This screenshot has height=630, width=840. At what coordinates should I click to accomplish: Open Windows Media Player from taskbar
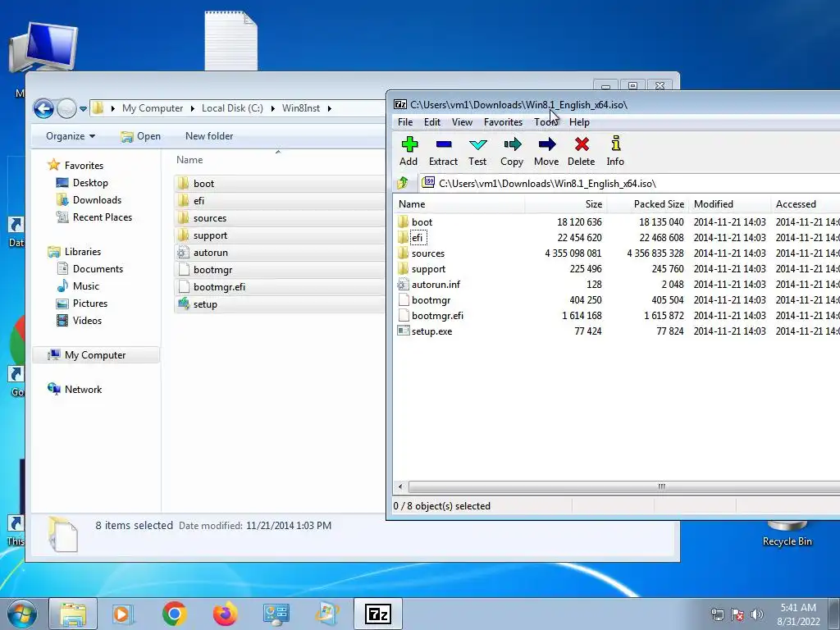(123, 614)
